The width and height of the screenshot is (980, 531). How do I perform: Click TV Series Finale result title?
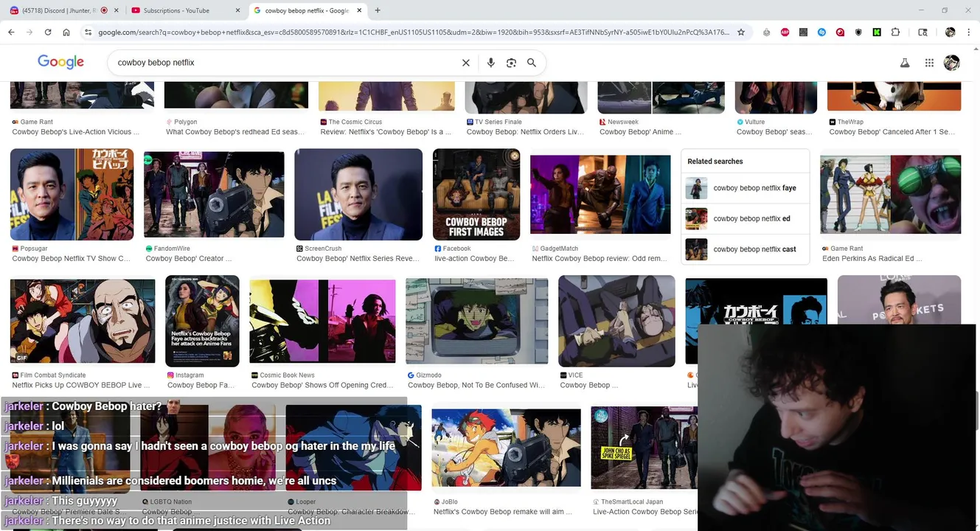(525, 132)
